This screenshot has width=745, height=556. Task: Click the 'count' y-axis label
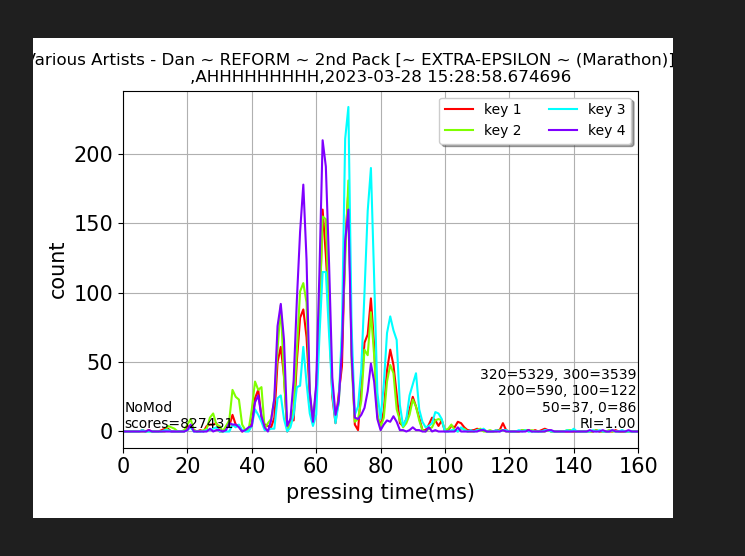(x=57, y=271)
